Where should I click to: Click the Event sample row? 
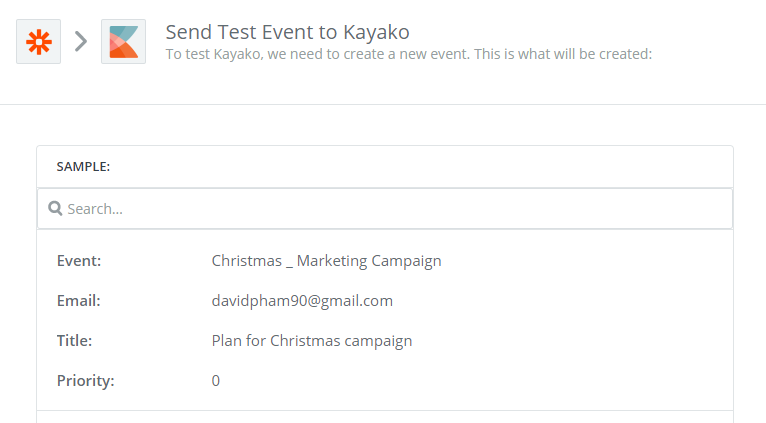[385, 261]
